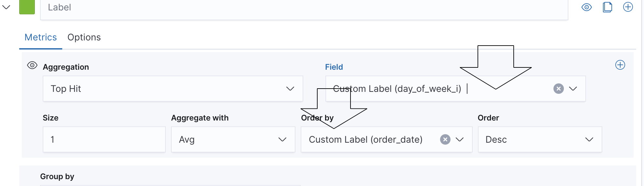Collapse the series with the chevron

(x=6, y=7)
